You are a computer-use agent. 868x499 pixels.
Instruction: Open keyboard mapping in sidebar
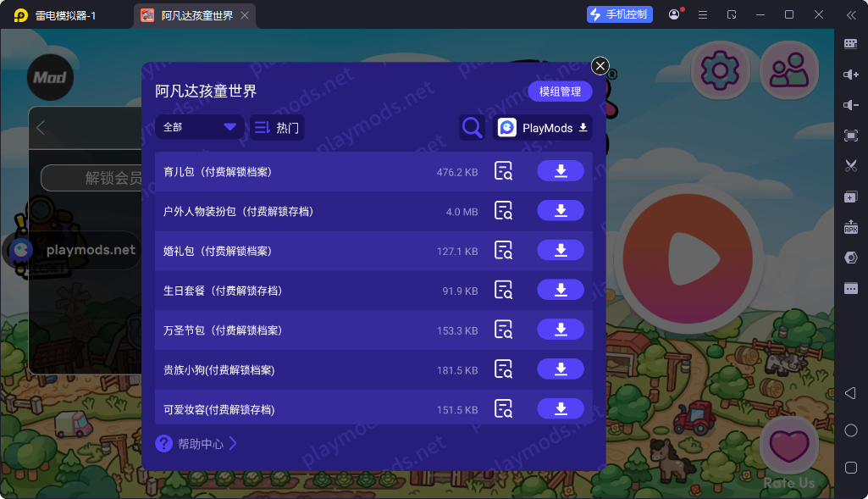(851, 44)
